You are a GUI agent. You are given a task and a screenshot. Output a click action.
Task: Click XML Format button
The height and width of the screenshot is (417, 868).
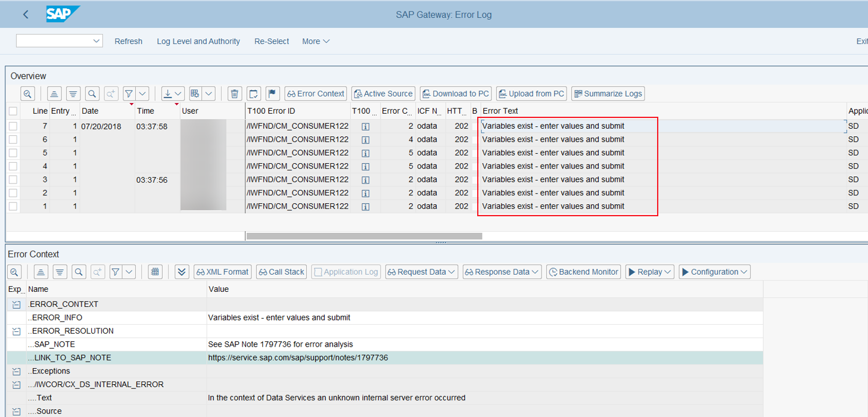click(x=223, y=272)
